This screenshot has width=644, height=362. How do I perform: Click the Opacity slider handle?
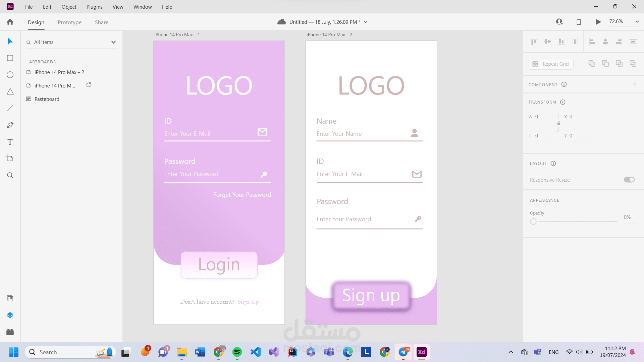tap(533, 222)
